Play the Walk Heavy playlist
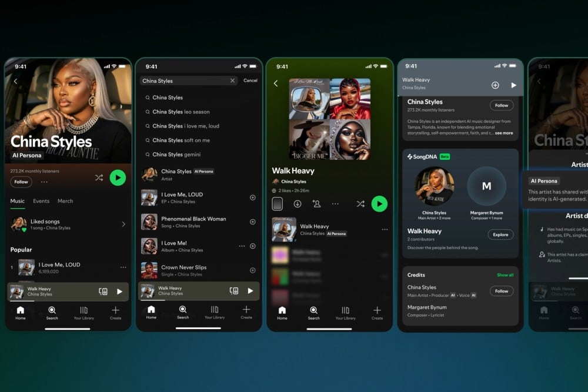This screenshot has width=588, height=392. click(x=379, y=204)
